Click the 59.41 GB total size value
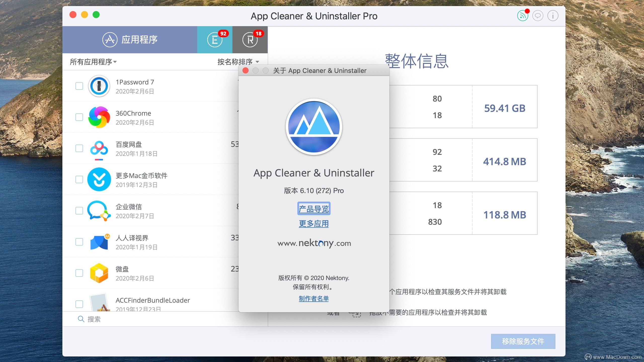Viewport: 644px width, 362px height. click(x=505, y=108)
